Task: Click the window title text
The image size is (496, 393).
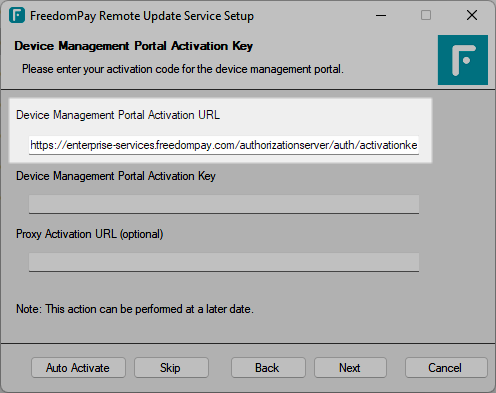Action: 142,16
